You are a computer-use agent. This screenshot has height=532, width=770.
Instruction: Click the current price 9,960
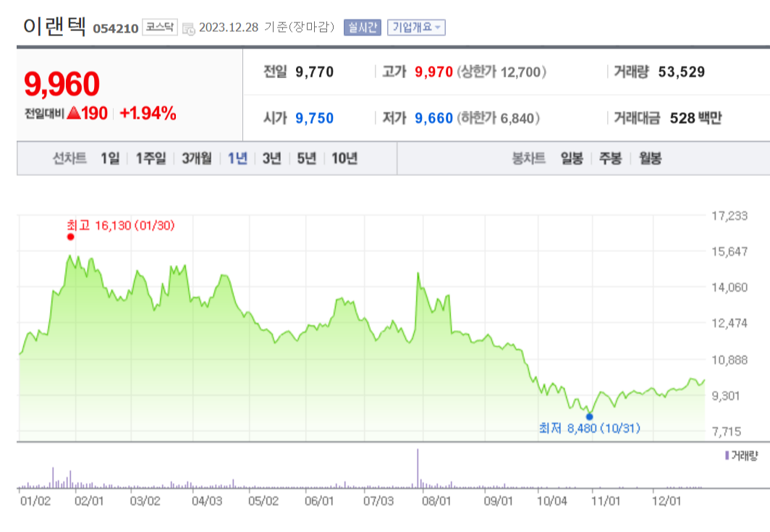point(62,84)
